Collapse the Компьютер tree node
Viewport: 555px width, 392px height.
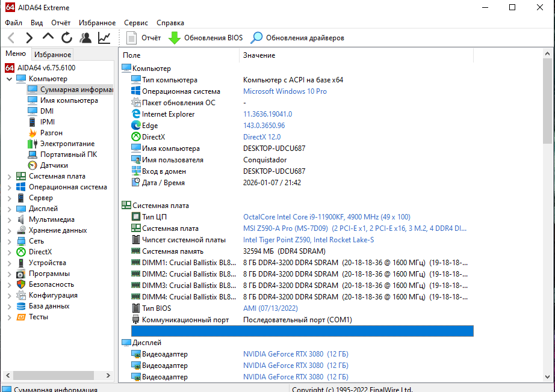[9, 79]
